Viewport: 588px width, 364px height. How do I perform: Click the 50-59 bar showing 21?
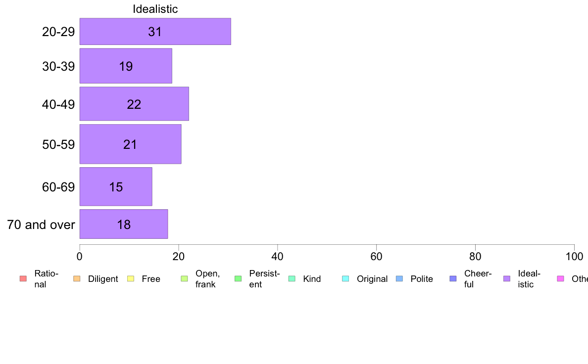coord(131,144)
